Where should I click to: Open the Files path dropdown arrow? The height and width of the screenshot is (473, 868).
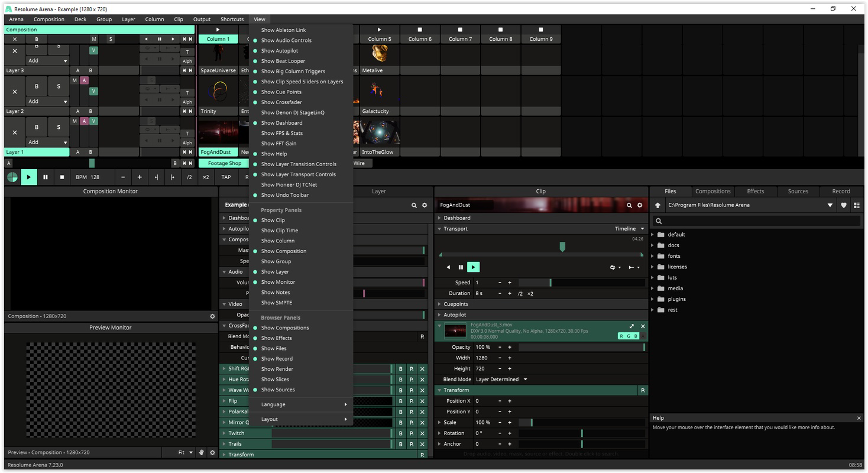(830, 205)
